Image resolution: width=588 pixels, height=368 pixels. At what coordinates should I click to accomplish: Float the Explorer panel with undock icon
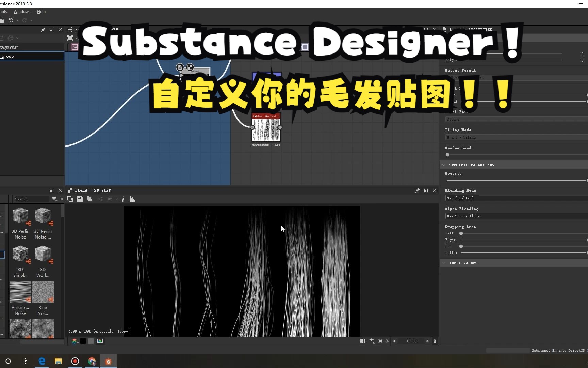[x=52, y=30]
